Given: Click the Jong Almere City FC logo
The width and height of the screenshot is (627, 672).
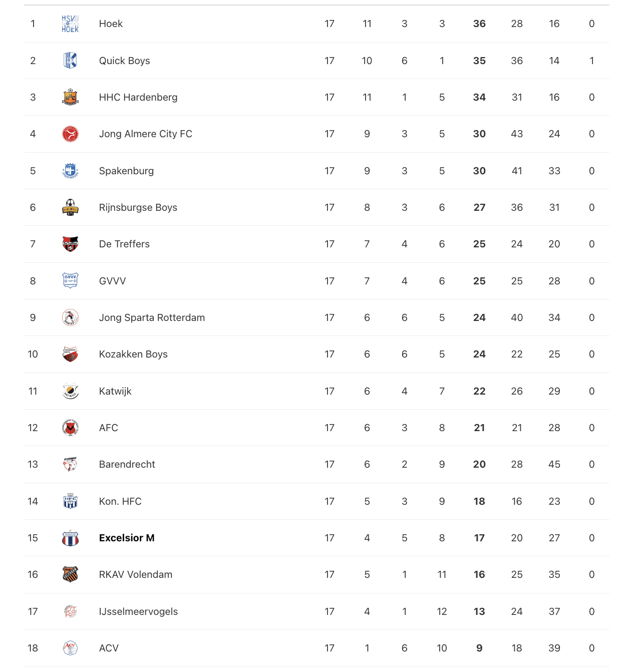Looking at the screenshot, I should [x=70, y=134].
